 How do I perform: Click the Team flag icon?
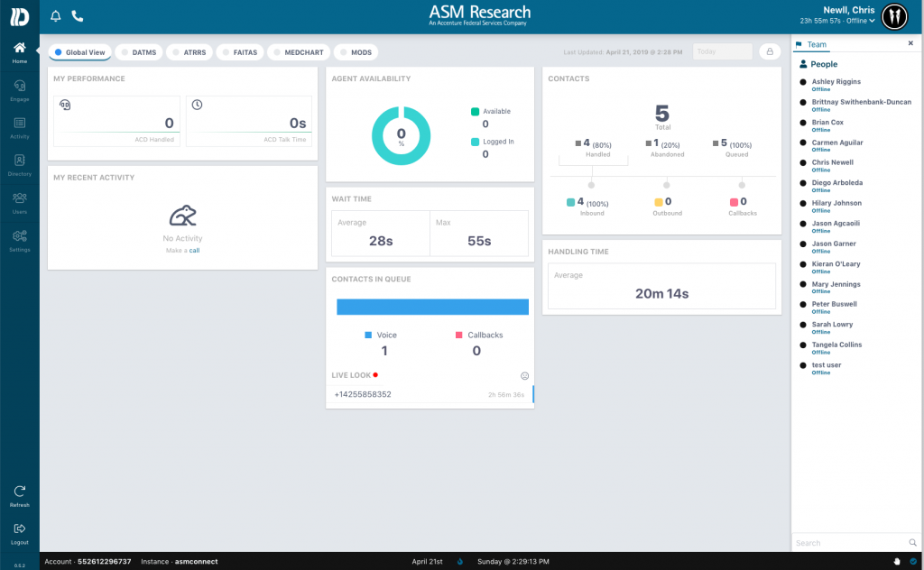(x=799, y=44)
